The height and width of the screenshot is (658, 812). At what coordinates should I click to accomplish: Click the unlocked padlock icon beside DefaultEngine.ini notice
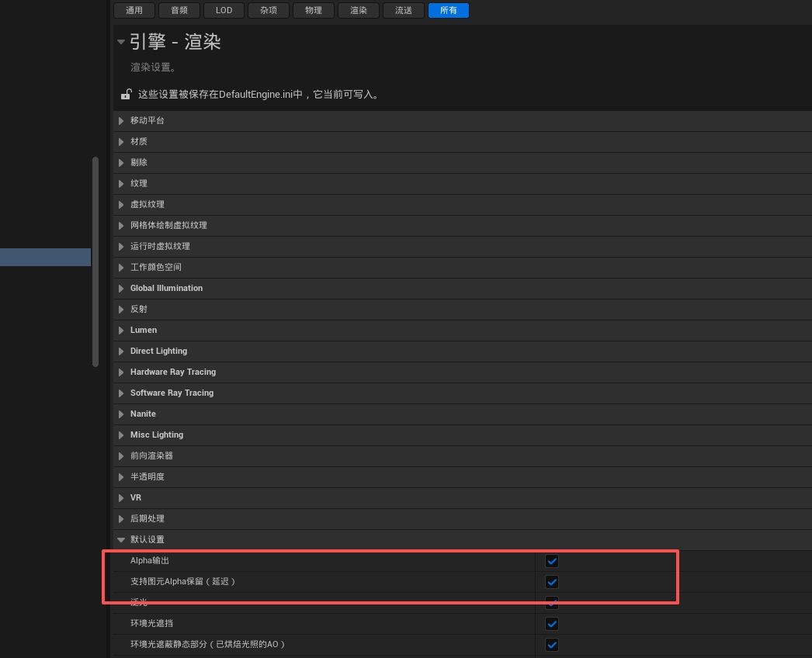click(127, 94)
